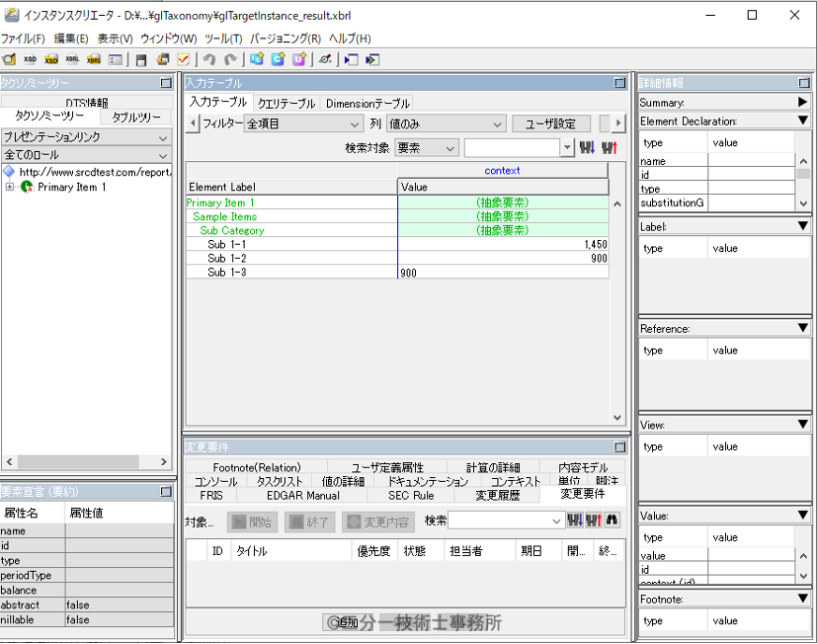Screen dimensions: 817x644
Task: Run validation with the red checkmark icon
Action: tap(184, 59)
